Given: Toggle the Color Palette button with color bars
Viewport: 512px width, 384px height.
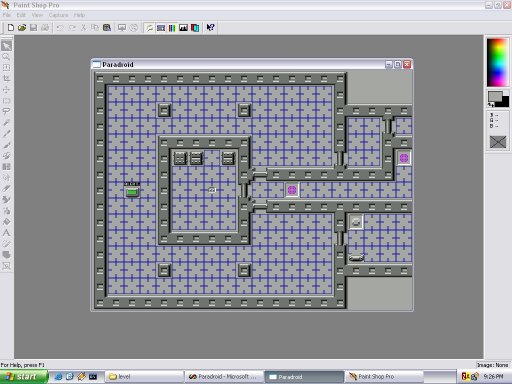Looking at the screenshot, I should pos(172,28).
